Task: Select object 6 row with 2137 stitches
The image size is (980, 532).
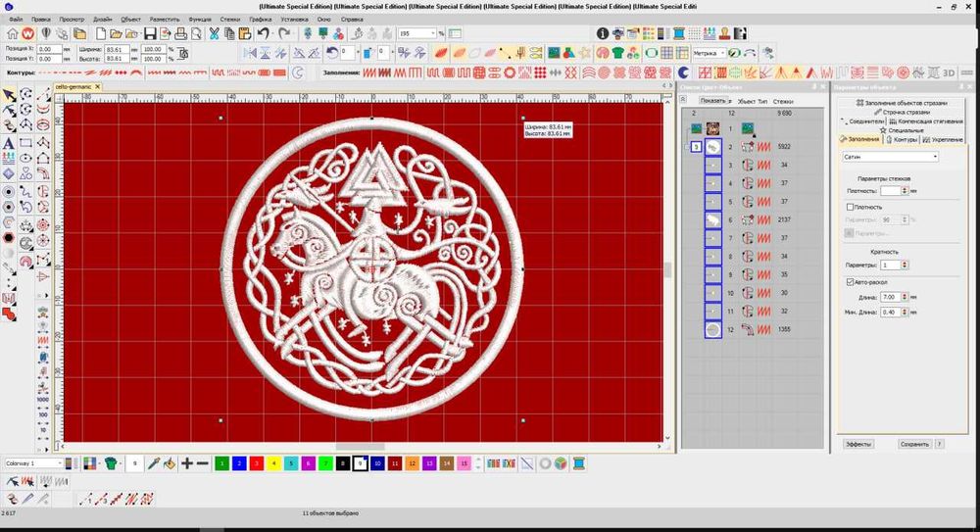Action: 753,220
